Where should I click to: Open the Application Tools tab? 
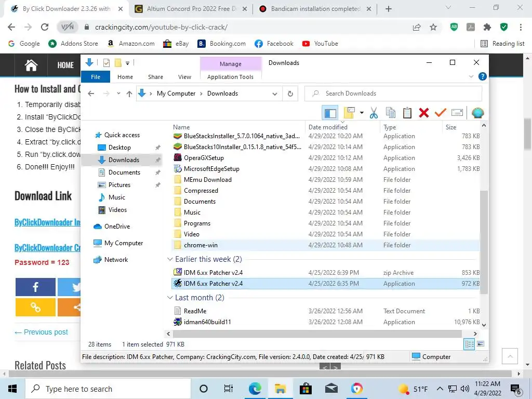[230, 77]
